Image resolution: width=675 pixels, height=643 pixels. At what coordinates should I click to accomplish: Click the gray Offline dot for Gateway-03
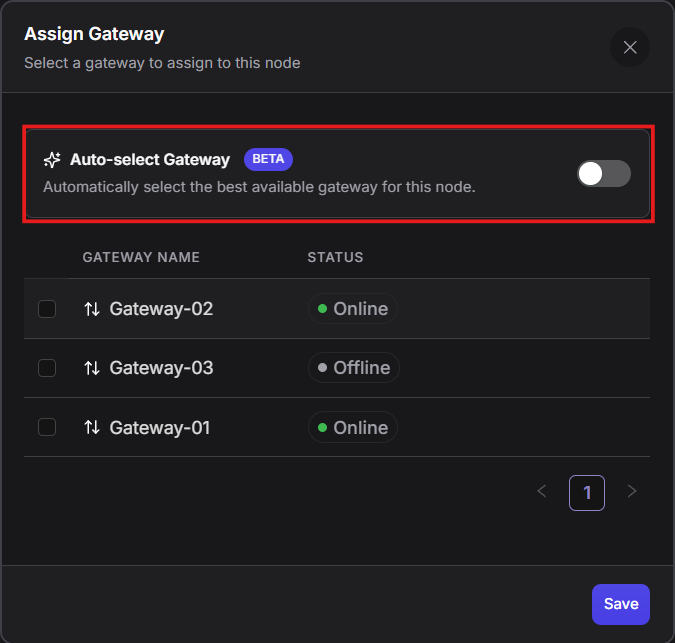tap(323, 368)
